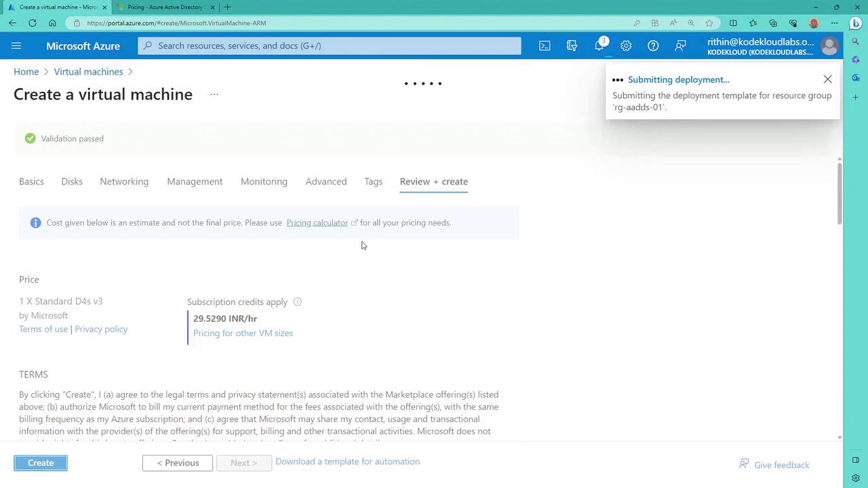Click the 1 X Standard D4s v3 text
This screenshot has height=488, width=868.
[61, 301]
